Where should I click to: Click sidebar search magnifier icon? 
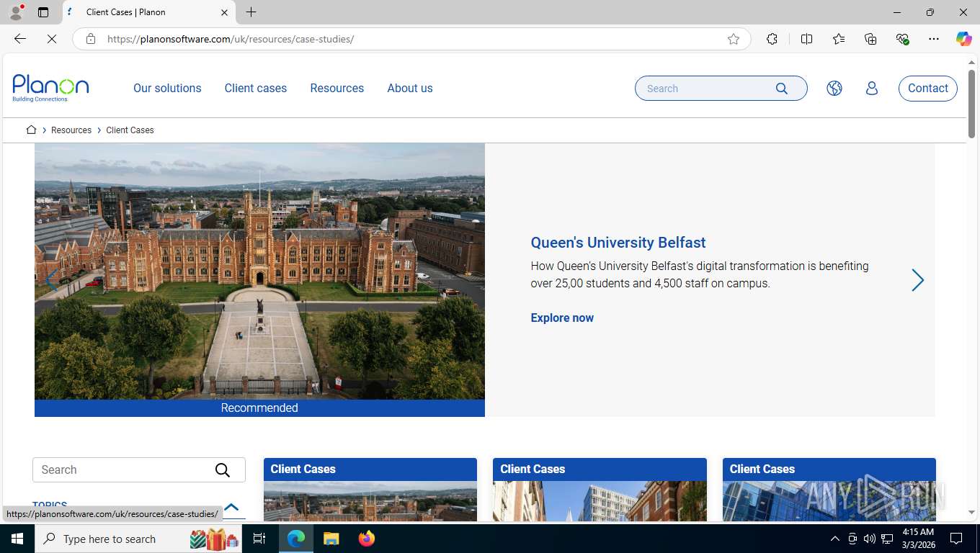(x=223, y=470)
